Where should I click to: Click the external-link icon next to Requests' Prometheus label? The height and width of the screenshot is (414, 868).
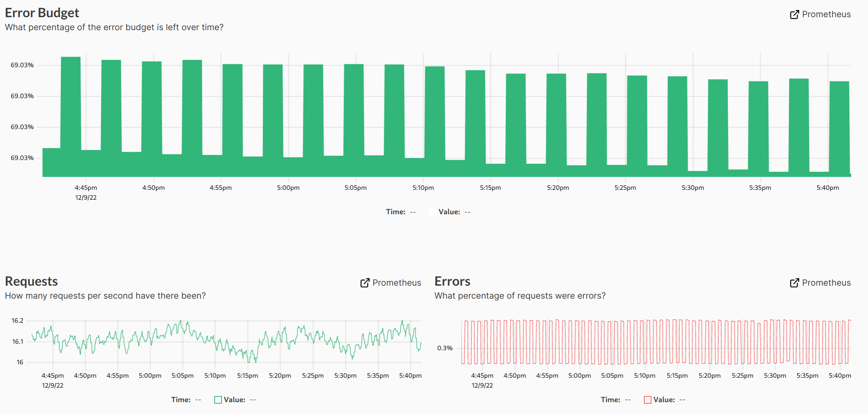click(x=365, y=283)
